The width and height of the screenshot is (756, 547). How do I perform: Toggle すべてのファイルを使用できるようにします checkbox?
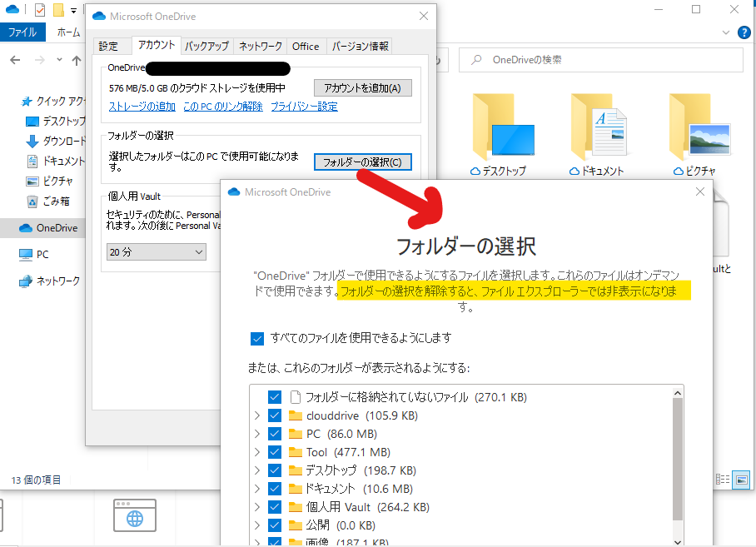[257, 338]
